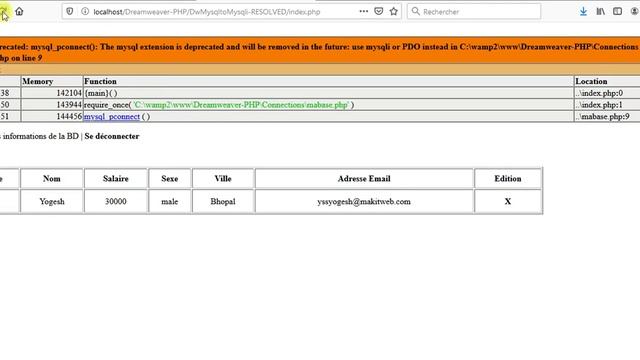Click the Edition column header
Image resolution: width=640 pixels, height=360 pixels.
pos(508,179)
